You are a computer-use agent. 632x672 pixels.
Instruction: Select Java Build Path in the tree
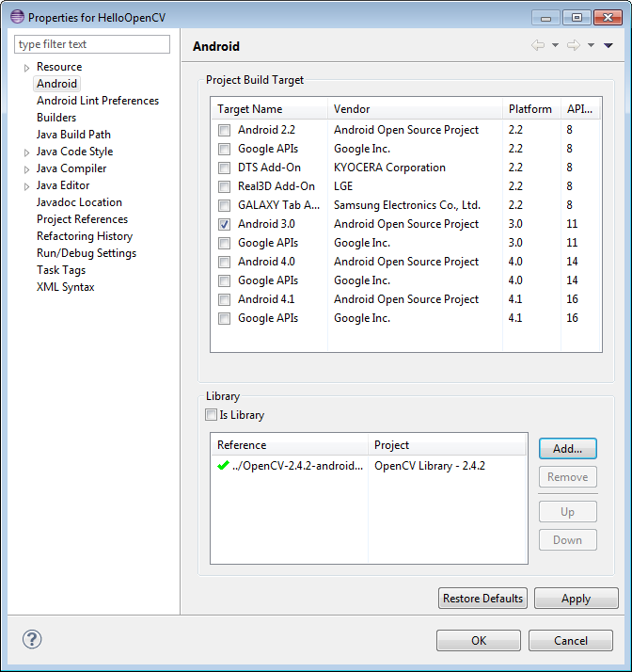tap(73, 135)
